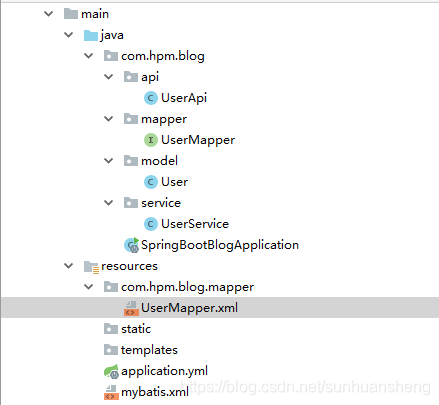Viewport: 439px width, 405px height.
Task: Click the model package folder icon
Action: (130, 161)
